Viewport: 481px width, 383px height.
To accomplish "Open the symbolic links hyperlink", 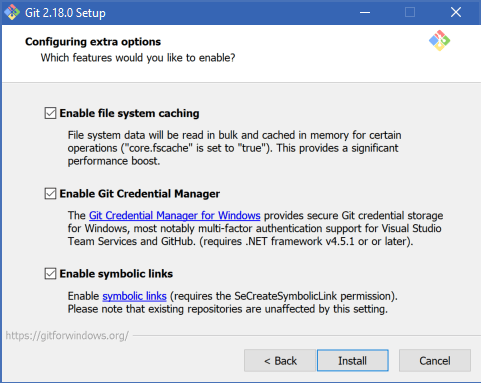I will point(134,296).
